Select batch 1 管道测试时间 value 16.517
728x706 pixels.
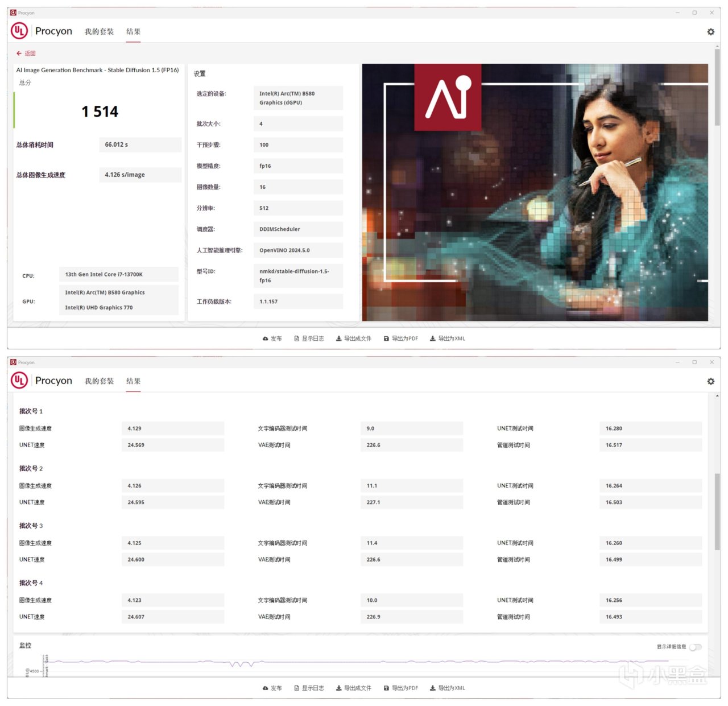point(651,445)
